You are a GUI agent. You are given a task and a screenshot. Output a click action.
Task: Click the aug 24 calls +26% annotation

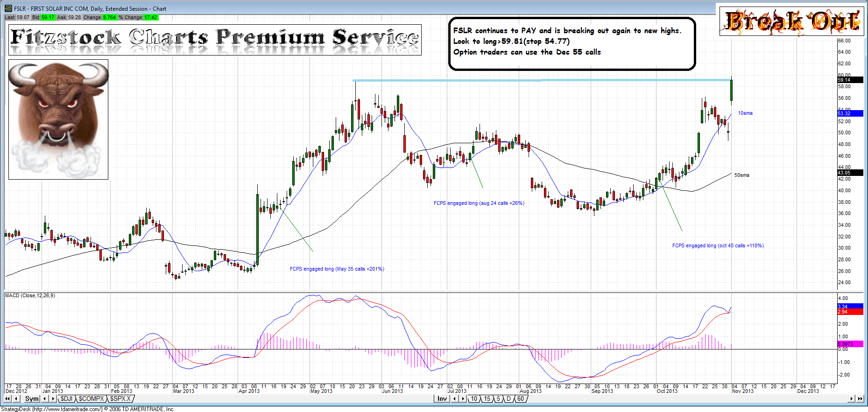(479, 203)
